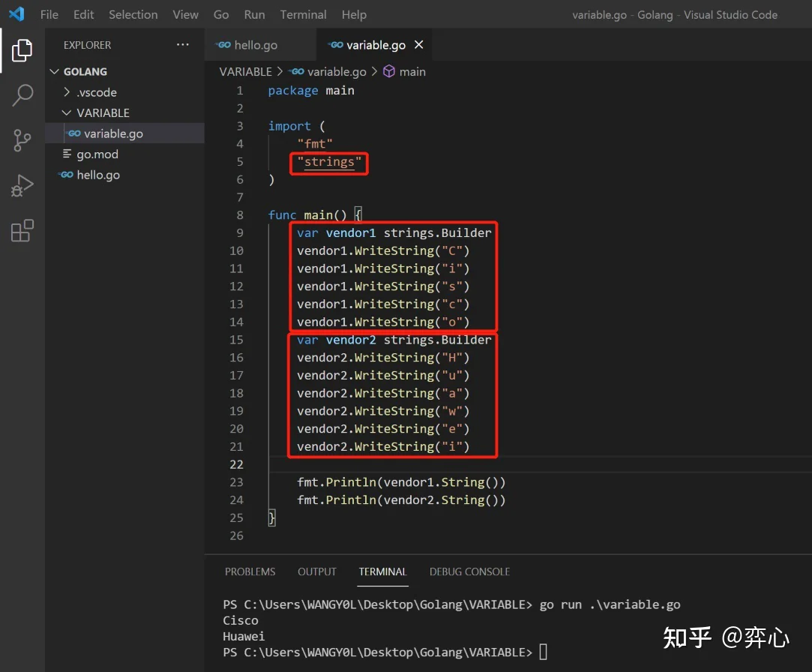Click variable.go breadcrumb segment

(x=337, y=71)
